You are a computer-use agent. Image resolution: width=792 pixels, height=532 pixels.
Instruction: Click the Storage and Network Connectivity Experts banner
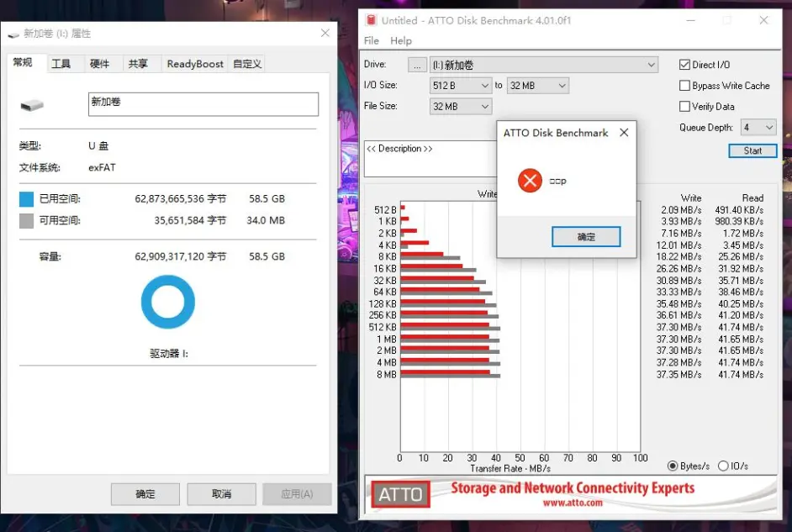pos(573,487)
